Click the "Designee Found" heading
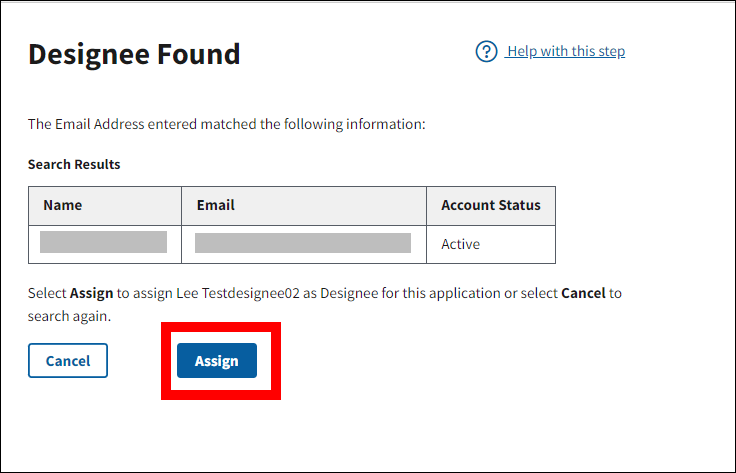Screen dimensions: 736x473 point(134,54)
